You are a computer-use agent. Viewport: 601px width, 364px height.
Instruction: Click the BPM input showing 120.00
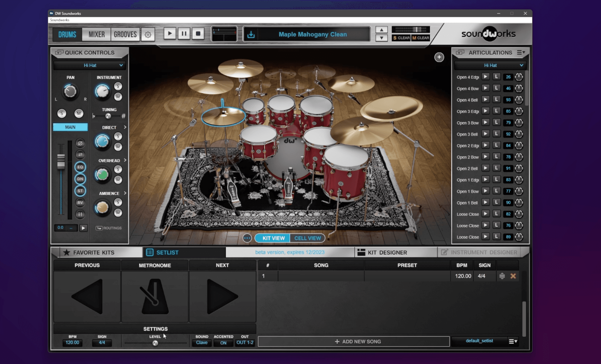pos(72,342)
